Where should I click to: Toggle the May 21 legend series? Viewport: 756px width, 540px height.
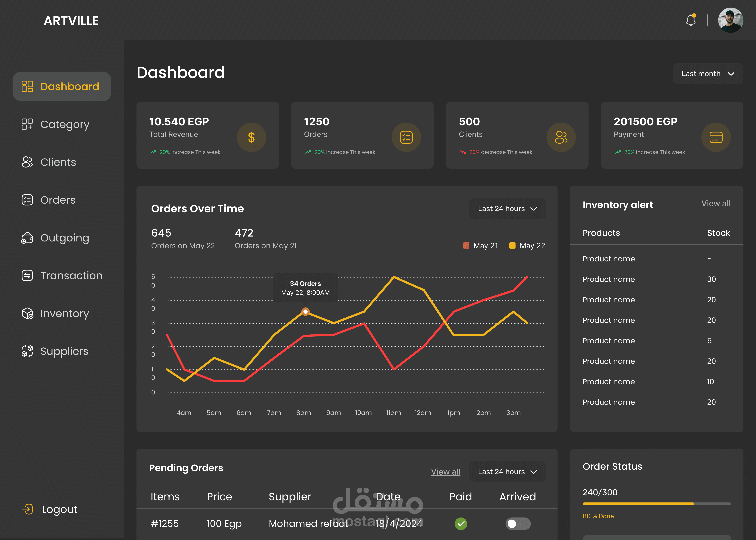pyautogui.click(x=481, y=246)
